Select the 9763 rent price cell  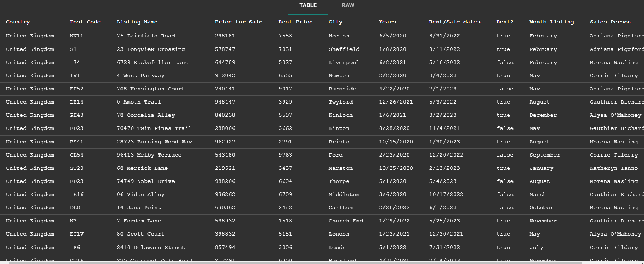285,155
